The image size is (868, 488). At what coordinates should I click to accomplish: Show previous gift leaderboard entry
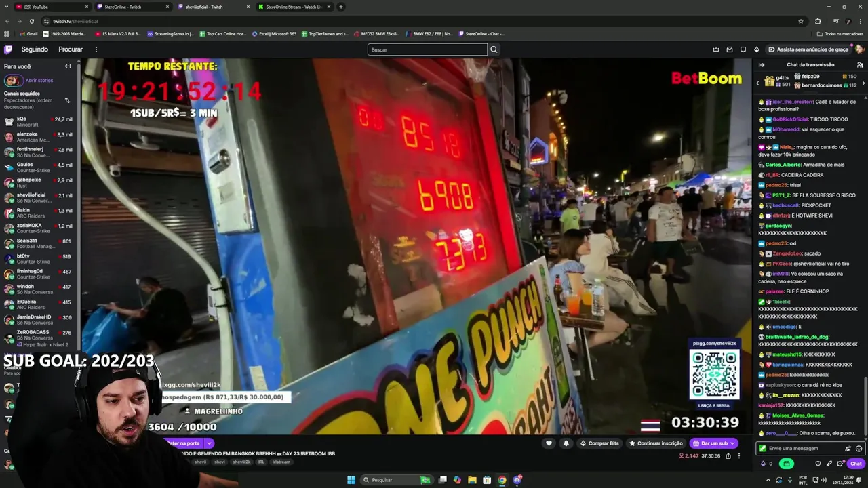pos(758,83)
